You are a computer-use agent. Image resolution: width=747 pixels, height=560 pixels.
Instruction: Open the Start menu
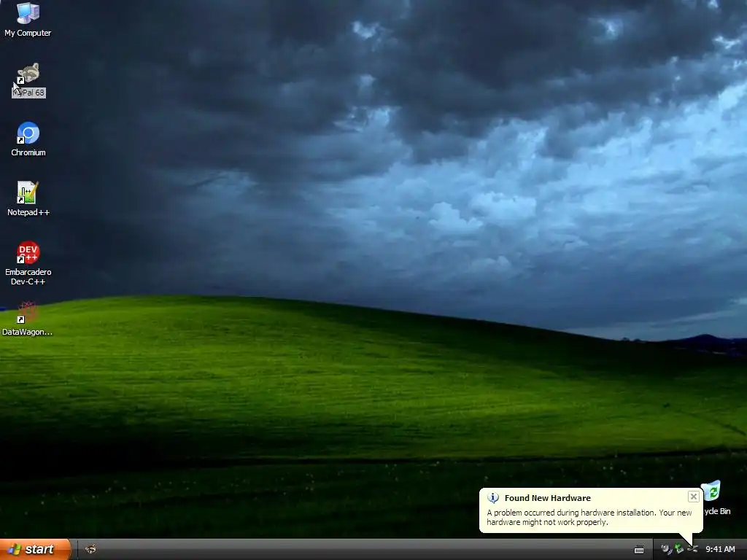tap(35, 550)
